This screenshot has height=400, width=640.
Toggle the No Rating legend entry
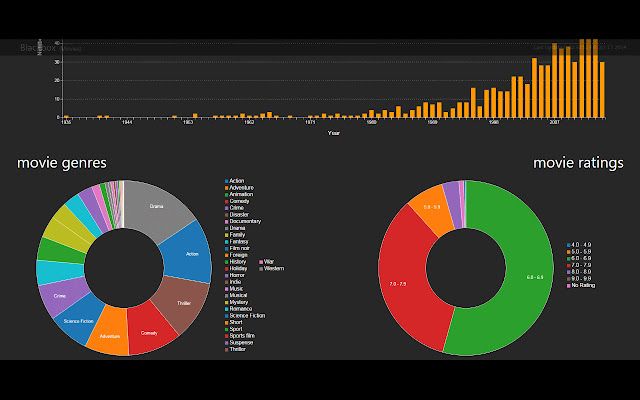pyautogui.click(x=581, y=285)
